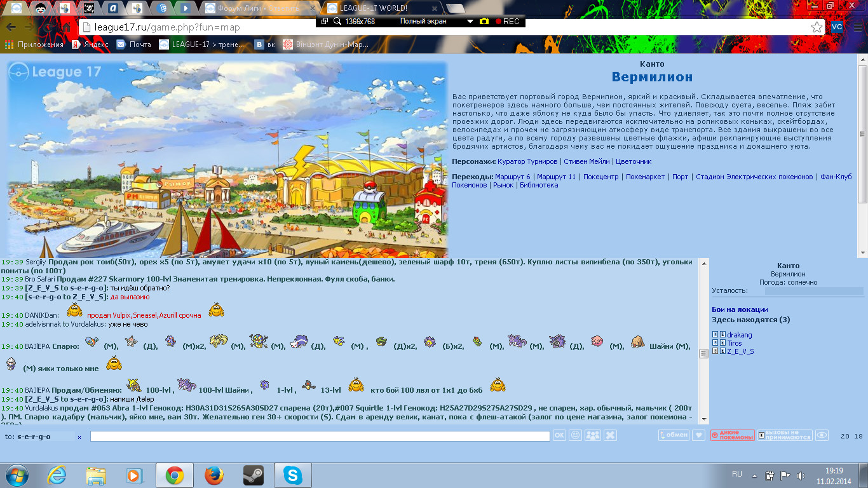Viewport: 868px width, 488px height.
Task: Click the X clear icon after chat input
Action: (x=610, y=435)
